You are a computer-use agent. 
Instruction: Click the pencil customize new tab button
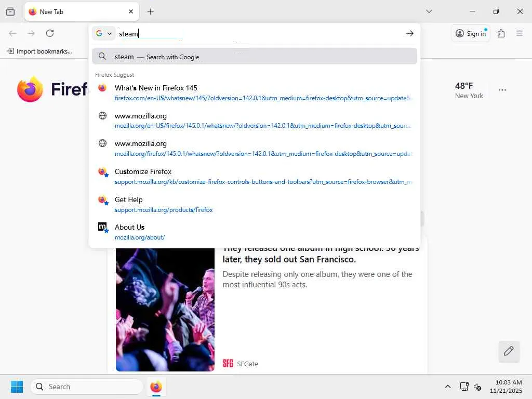[x=509, y=351]
